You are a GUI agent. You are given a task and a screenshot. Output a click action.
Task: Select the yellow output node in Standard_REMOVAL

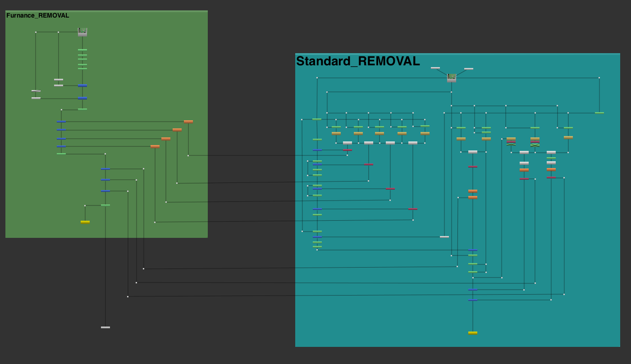[473, 333]
